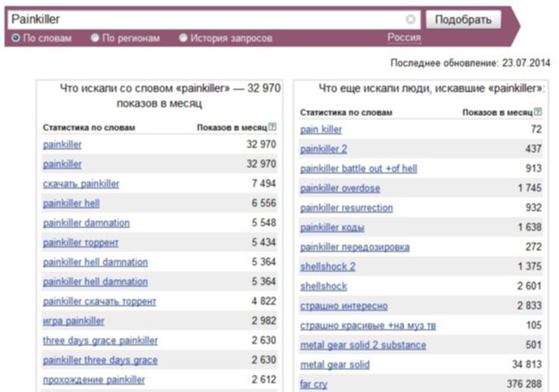Click the value 105 for страшно красивые
This screenshot has width=559, height=392.
click(534, 325)
